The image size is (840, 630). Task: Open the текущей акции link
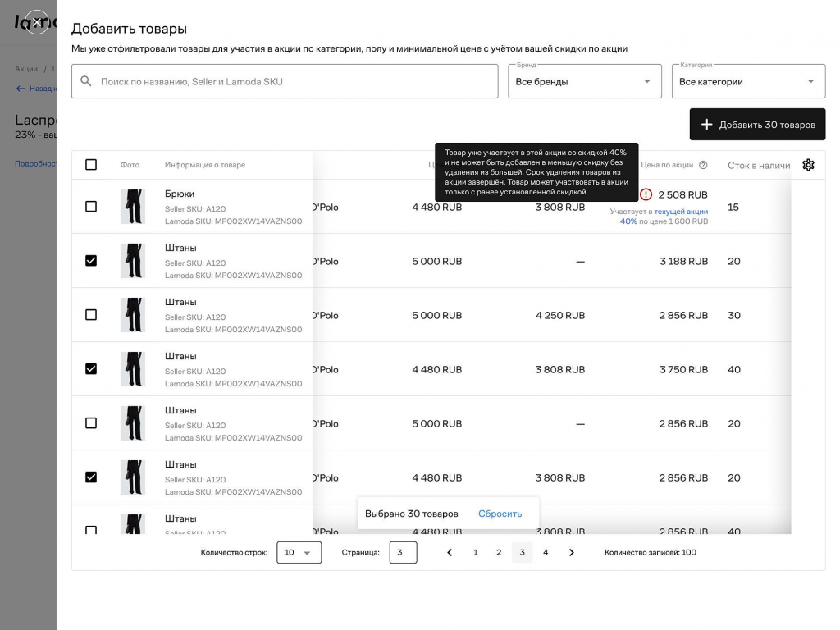coord(681,212)
